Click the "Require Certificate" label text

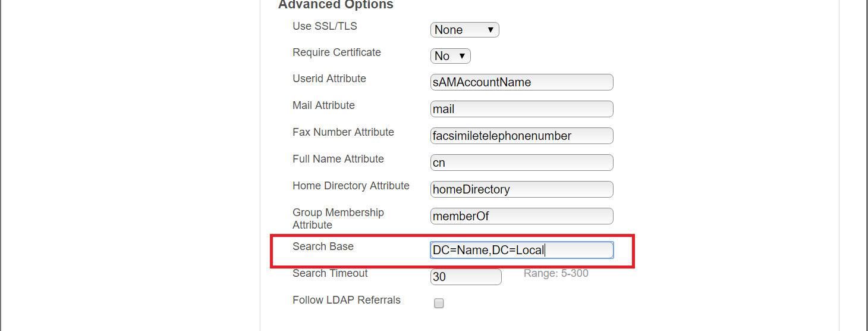(336, 52)
